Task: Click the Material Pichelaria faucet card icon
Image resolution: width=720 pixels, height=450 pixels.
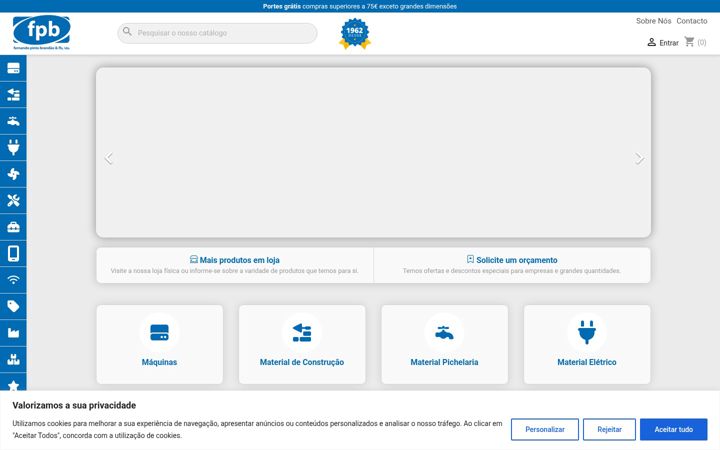Action: click(444, 332)
